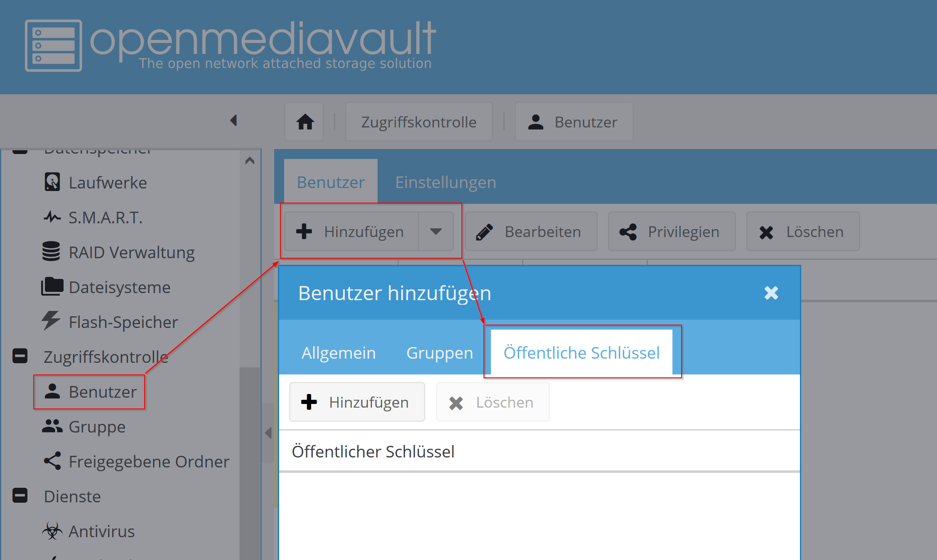Collapse the Dienste tree section
The image size is (937, 560).
pos(20,496)
